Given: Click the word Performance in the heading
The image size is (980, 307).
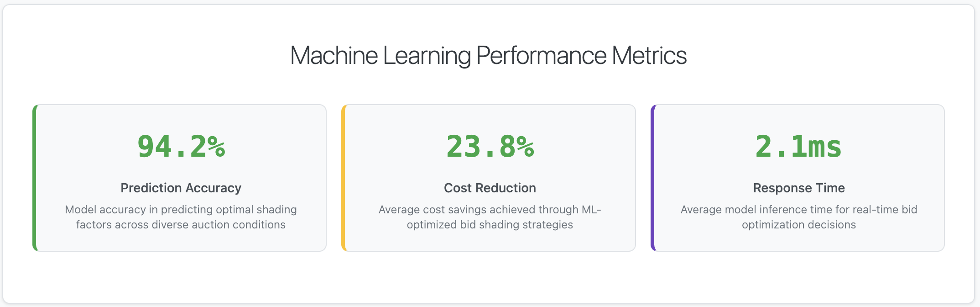Looking at the screenshot, I should tap(541, 56).
